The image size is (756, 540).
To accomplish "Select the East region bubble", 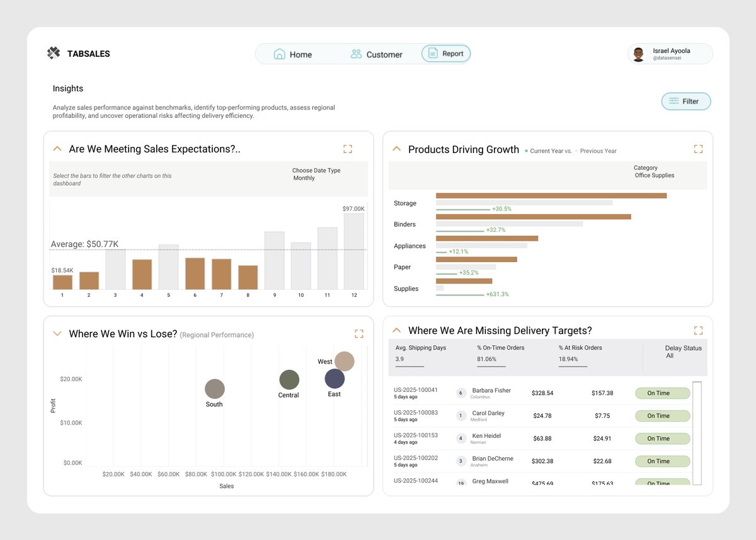I will (x=335, y=379).
